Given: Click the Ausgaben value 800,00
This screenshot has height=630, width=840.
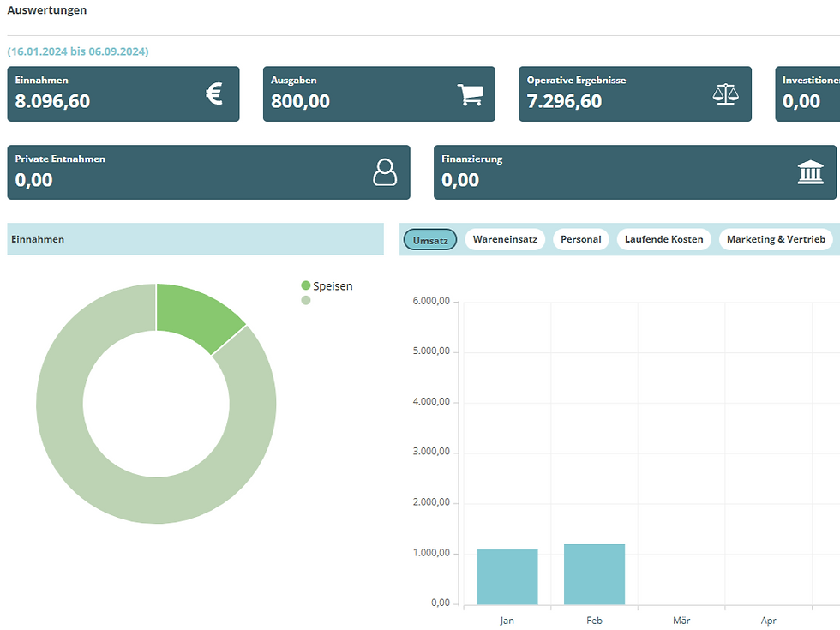Looking at the screenshot, I should pos(300,101).
